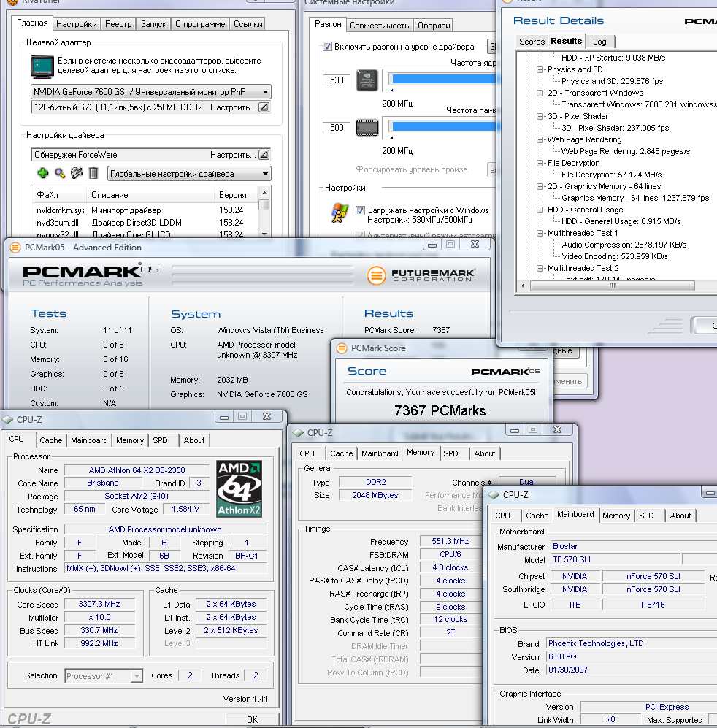Click the trash bin delete icon in RivaTuner
This screenshot has height=728, width=717.
(93, 173)
